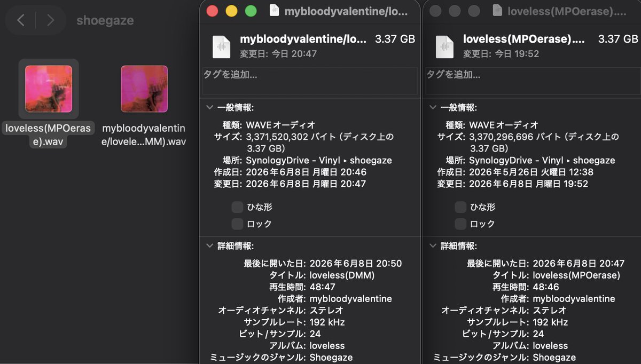Collapse 一般情報 section in mybloodyvalentine info window
This screenshot has width=641, height=364.
(209, 107)
